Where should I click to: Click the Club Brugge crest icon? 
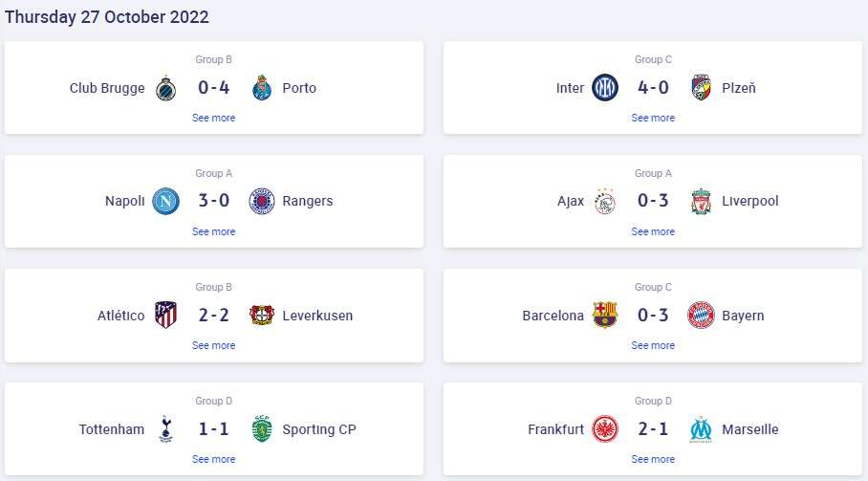[165, 88]
